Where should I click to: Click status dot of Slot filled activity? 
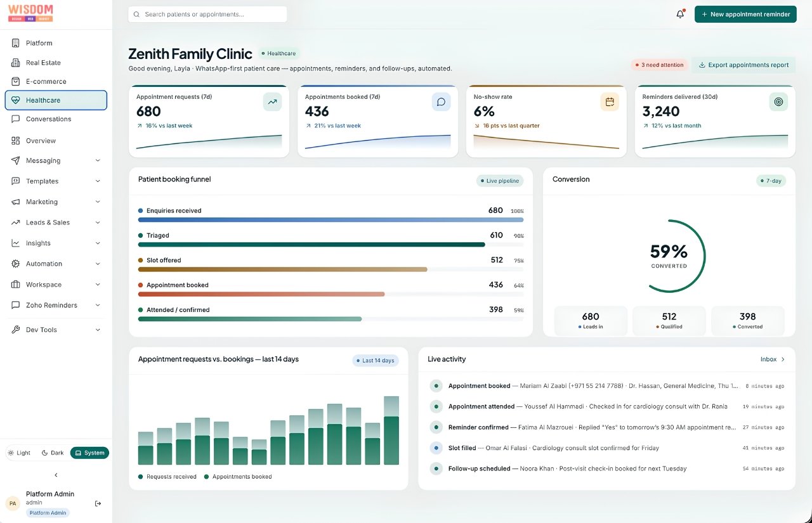(x=436, y=448)
